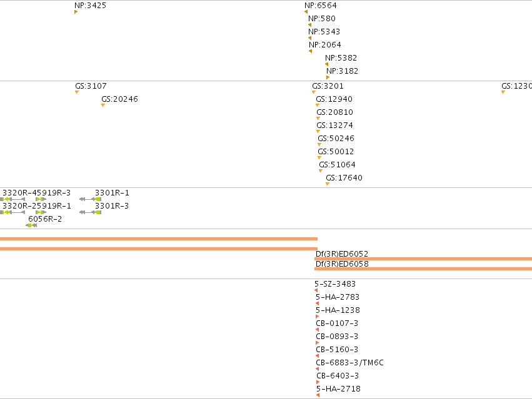Select the CB-6883-3/TM6C label

(350, 363)
